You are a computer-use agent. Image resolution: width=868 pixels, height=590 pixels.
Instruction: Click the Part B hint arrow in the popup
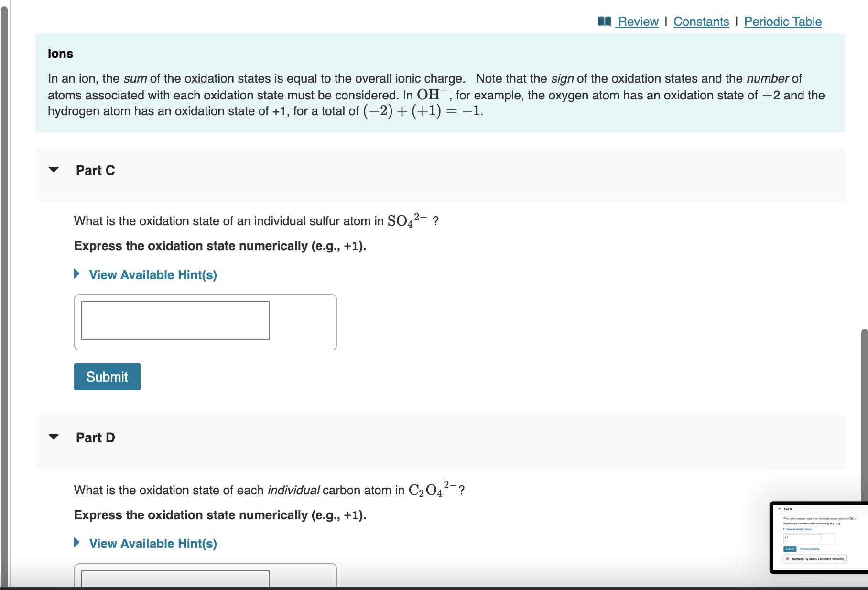click(784, 529)
